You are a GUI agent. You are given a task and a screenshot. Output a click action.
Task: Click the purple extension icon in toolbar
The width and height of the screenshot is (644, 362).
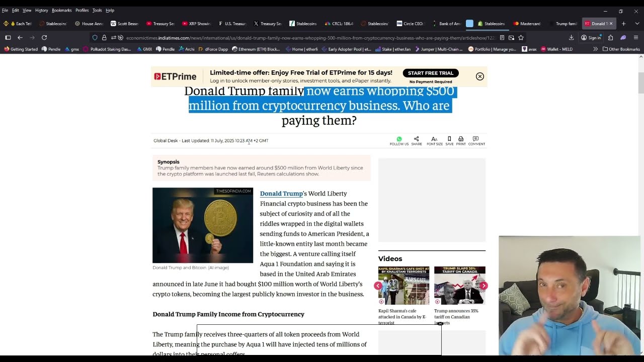tap(623, 38)
